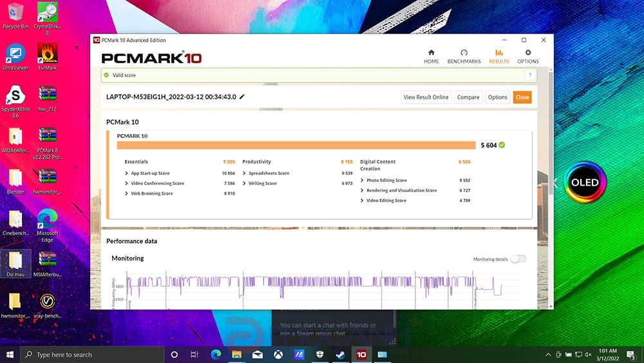Viewport: 644px width, 363px height.
Task: Click the OLED circular desktop widget
Action: (585, 182)
